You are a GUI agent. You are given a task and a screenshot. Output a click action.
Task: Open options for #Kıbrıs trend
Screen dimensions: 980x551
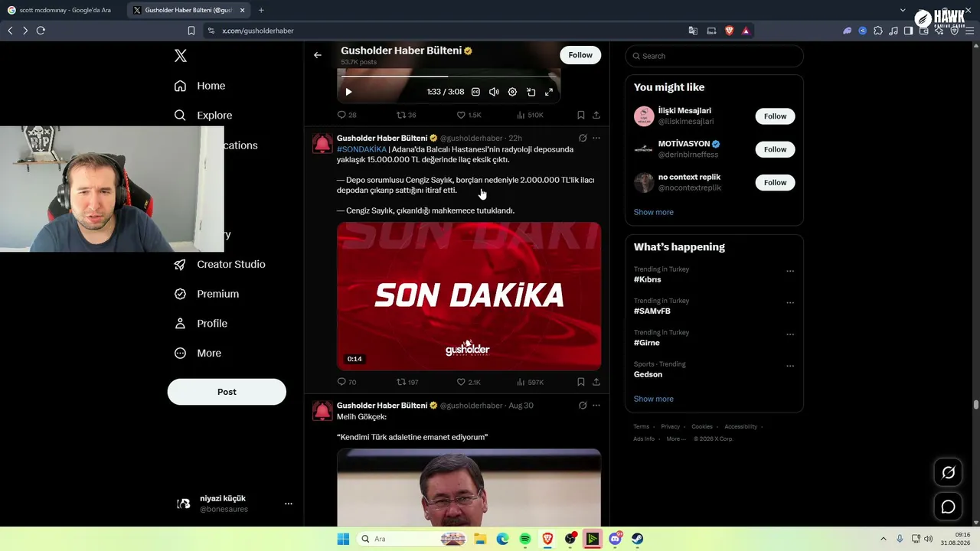(790, 271)
